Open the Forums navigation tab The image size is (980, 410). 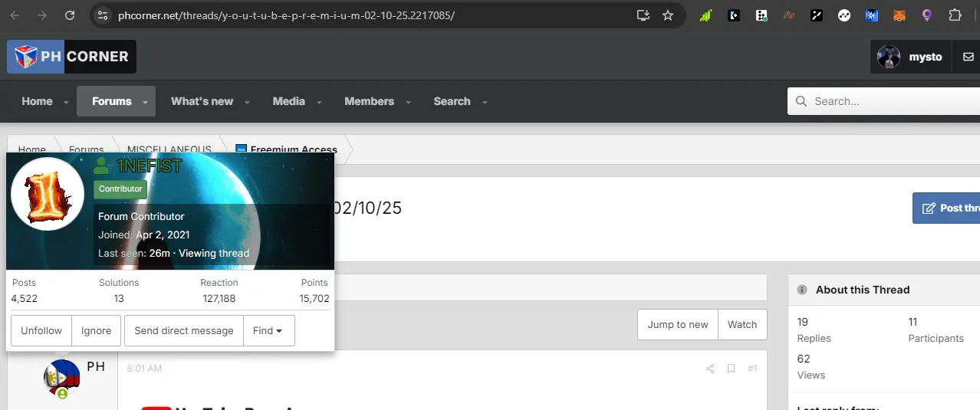pyautogui.click(x=112, y=101)
